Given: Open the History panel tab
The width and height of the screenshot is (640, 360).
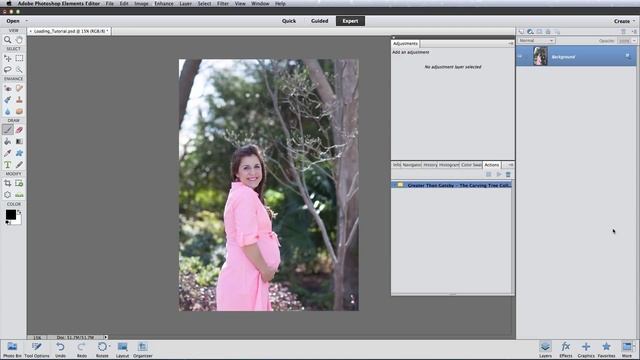Looking at the screenshot, I should click(x=430, y=165).
